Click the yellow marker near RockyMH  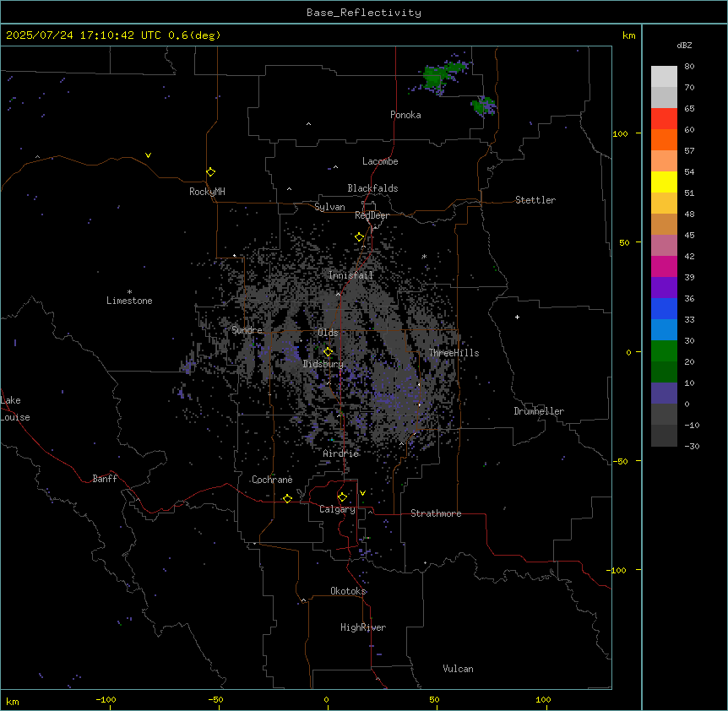click(x=210, y=171)
